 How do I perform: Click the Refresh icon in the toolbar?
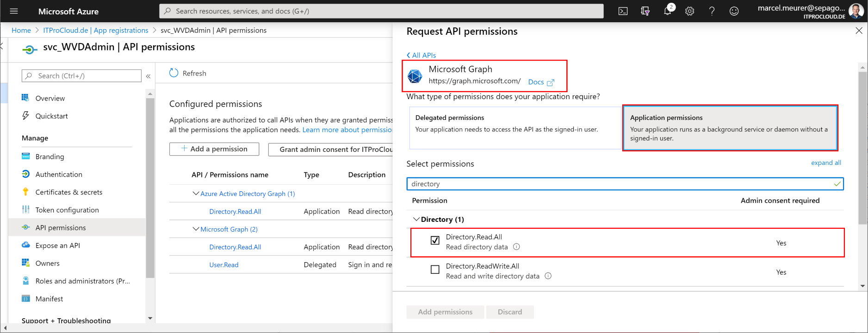(174, 73)
